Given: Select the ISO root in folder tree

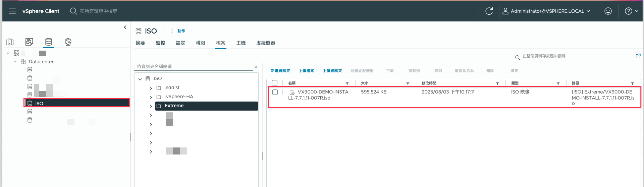Looking at the screenshot, I should pyautogui.click(x=158, y=78).
